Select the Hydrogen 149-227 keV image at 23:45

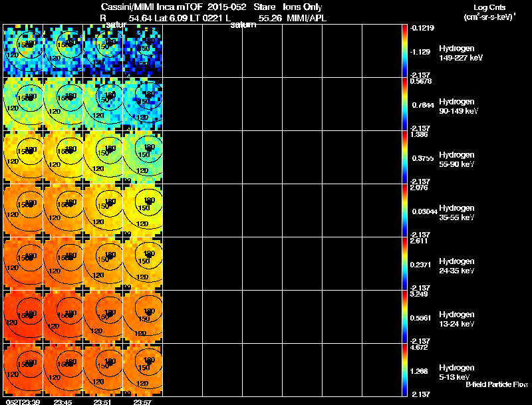63,51
